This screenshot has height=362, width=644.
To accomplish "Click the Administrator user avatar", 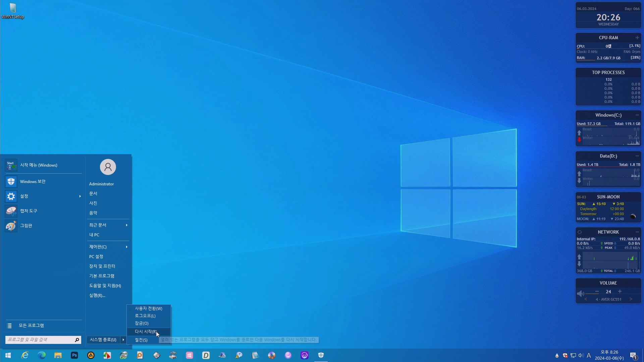I will 108,167.
